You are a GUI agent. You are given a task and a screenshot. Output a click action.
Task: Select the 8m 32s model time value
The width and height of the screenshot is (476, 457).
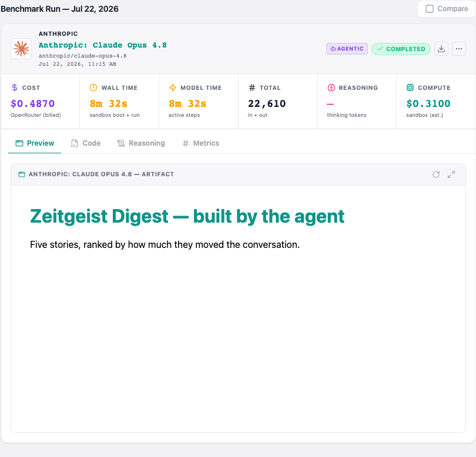point(187,104)
